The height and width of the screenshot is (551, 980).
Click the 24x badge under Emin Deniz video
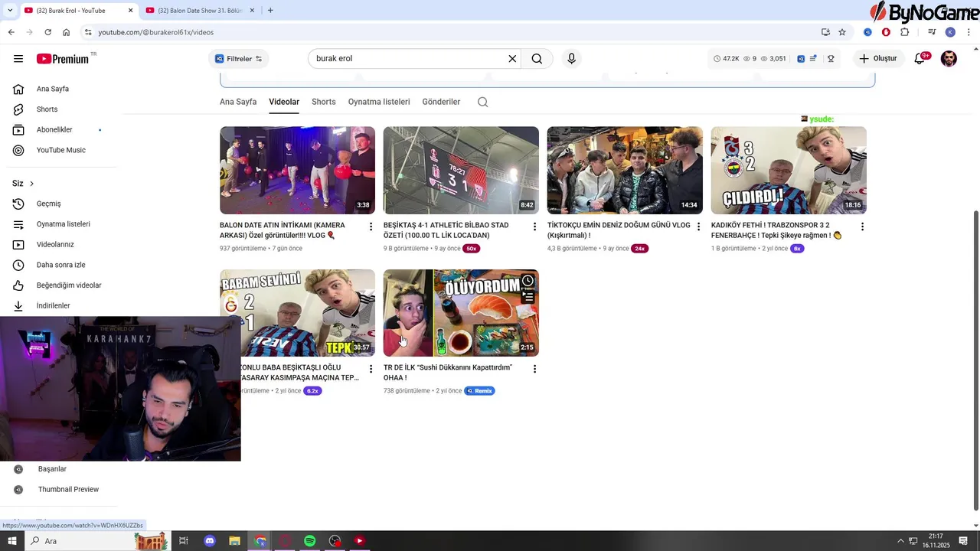[639, 249]
